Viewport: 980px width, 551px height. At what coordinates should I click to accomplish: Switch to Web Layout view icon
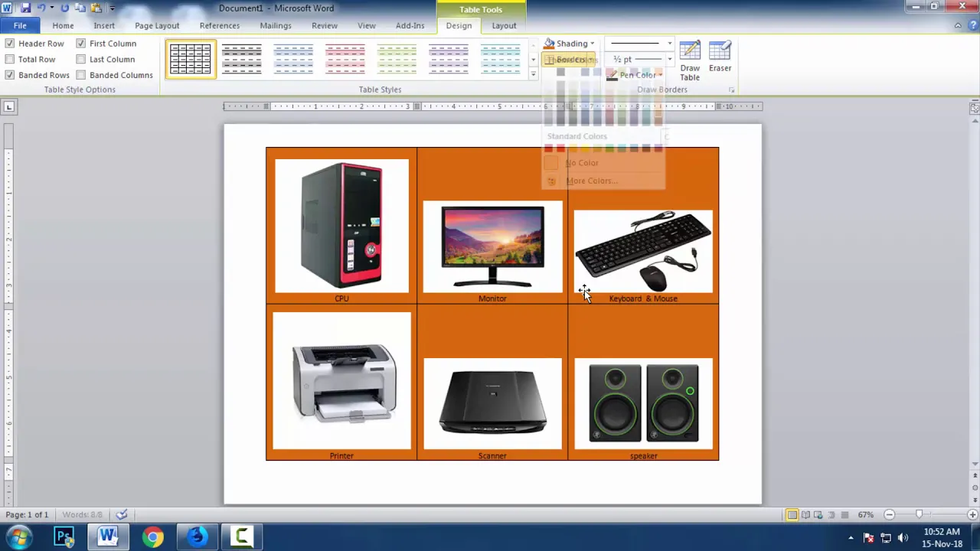(818, 515)
